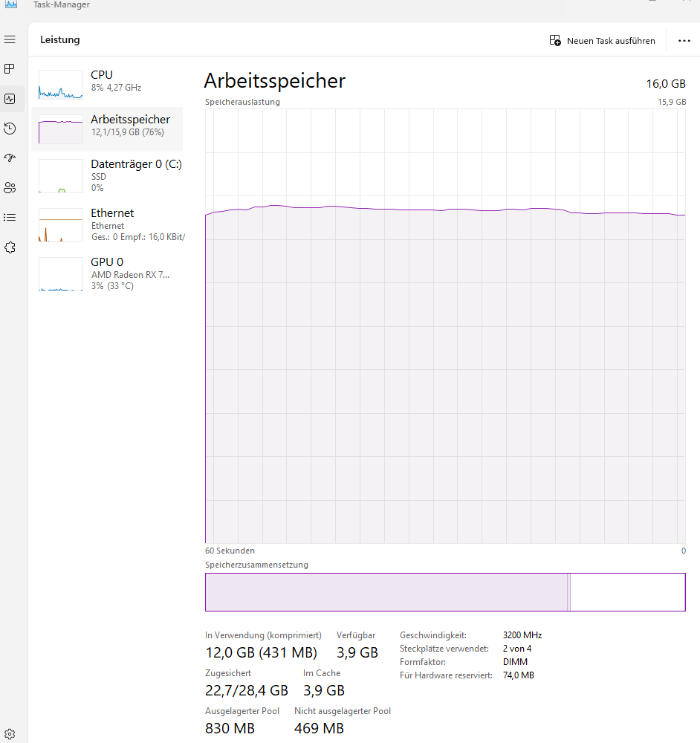This screenshot has width=700, height=743.
Task: Select the Ethernet performance entry
Action: pos(111,224)
